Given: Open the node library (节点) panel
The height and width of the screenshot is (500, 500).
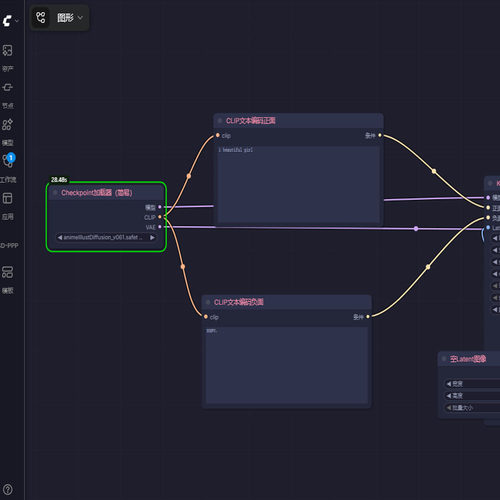Looking at the screenshot, I should (8, 95).
